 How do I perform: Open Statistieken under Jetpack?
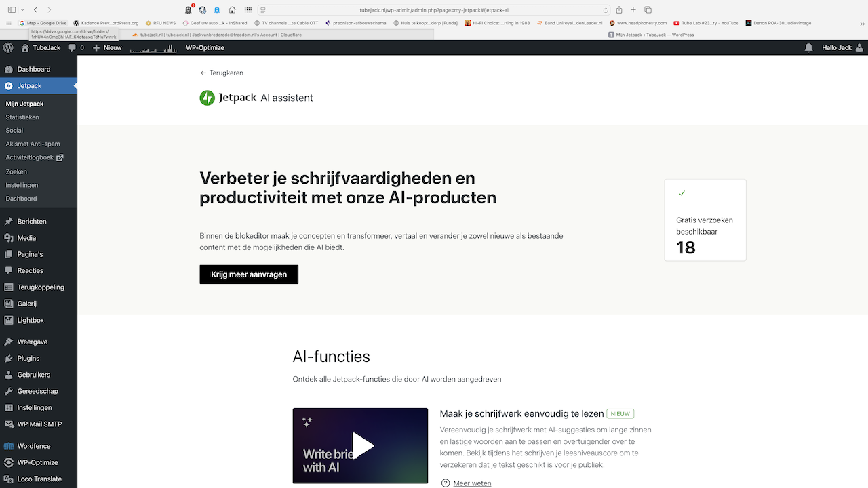[22, 117]
